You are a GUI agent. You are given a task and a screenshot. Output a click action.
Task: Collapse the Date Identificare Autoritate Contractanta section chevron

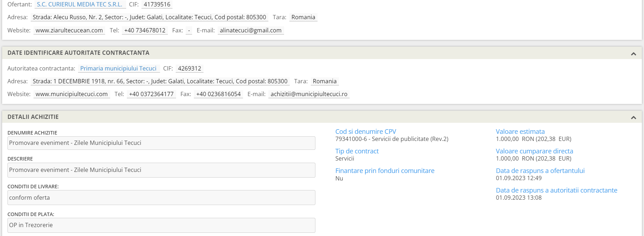click(x=633, y=54)
